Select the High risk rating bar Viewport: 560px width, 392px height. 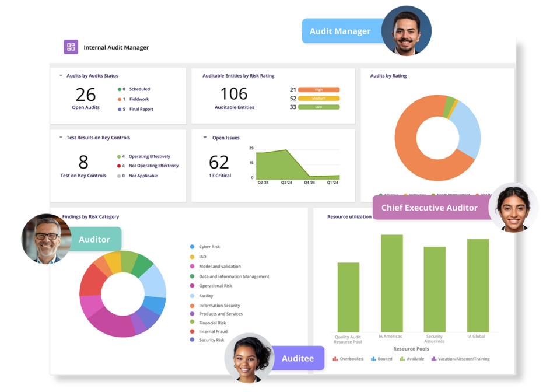(318, 90)
